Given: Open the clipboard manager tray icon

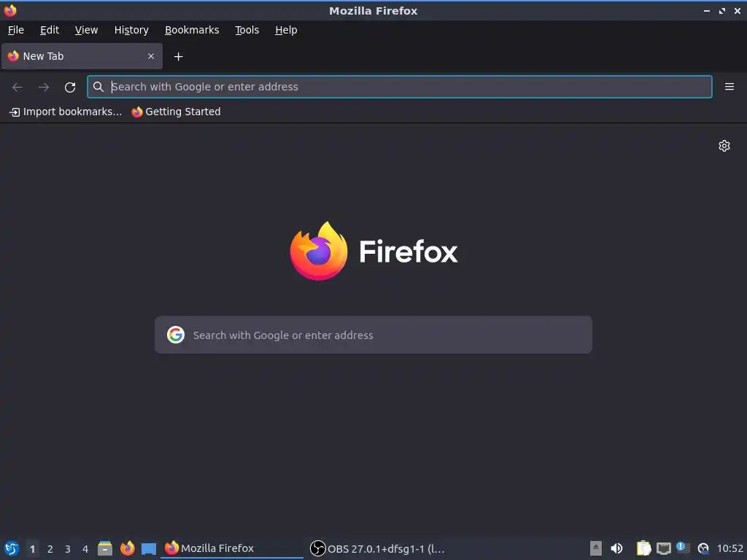Looking at the screenshot, I should click(643, 548).
